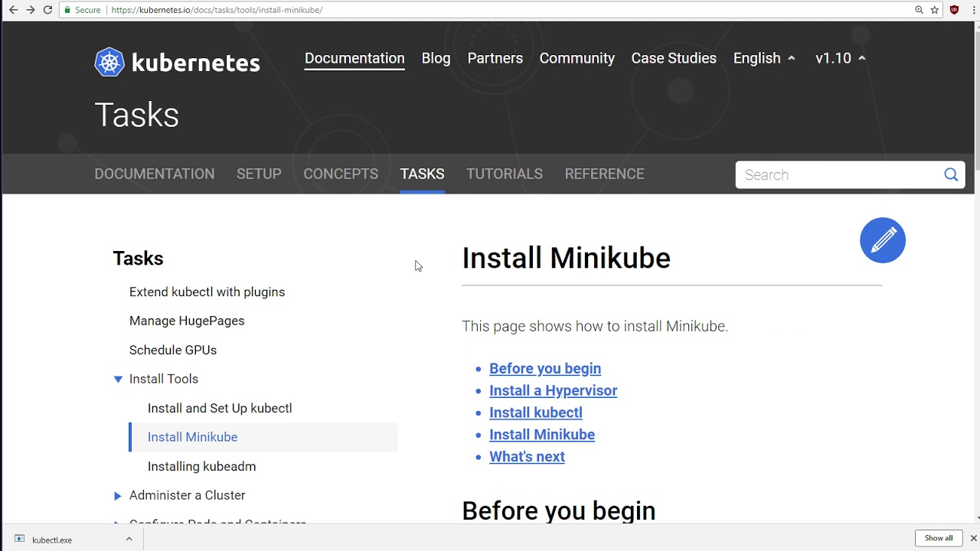This screenshot has height=551, width=980.
Task: Click the browser back arrow
Action: 12,10
